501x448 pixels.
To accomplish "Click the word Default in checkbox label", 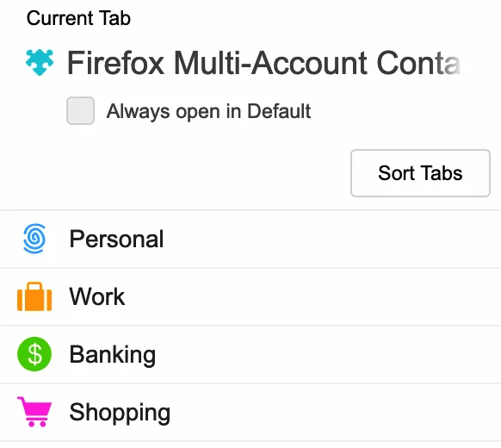I will (x=279, y=111).
